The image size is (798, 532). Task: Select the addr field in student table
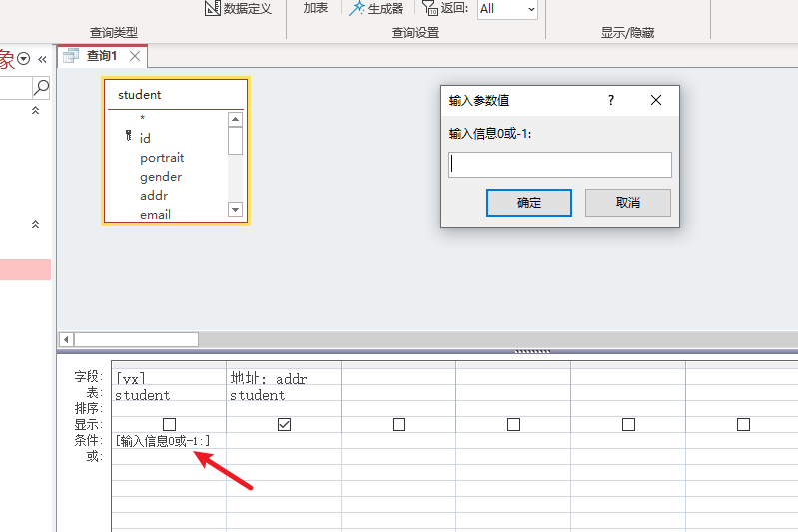154,196
